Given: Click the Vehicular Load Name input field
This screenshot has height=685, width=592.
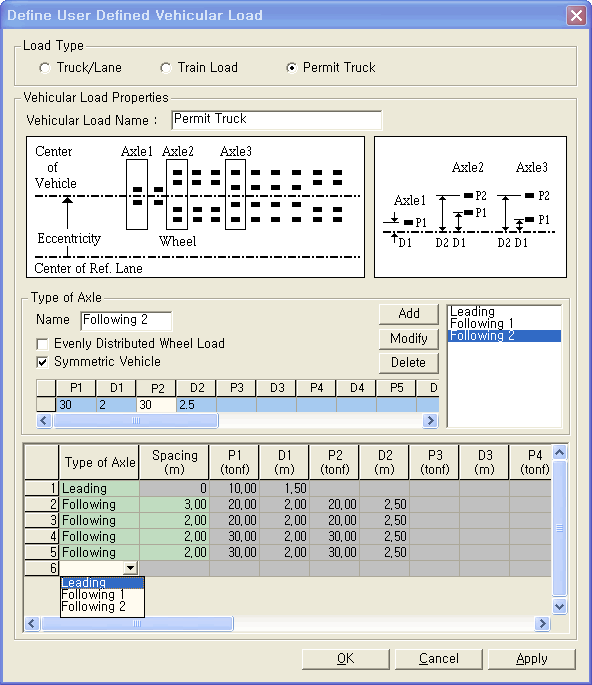Looking at the screenshot, I should coord(277,120).
